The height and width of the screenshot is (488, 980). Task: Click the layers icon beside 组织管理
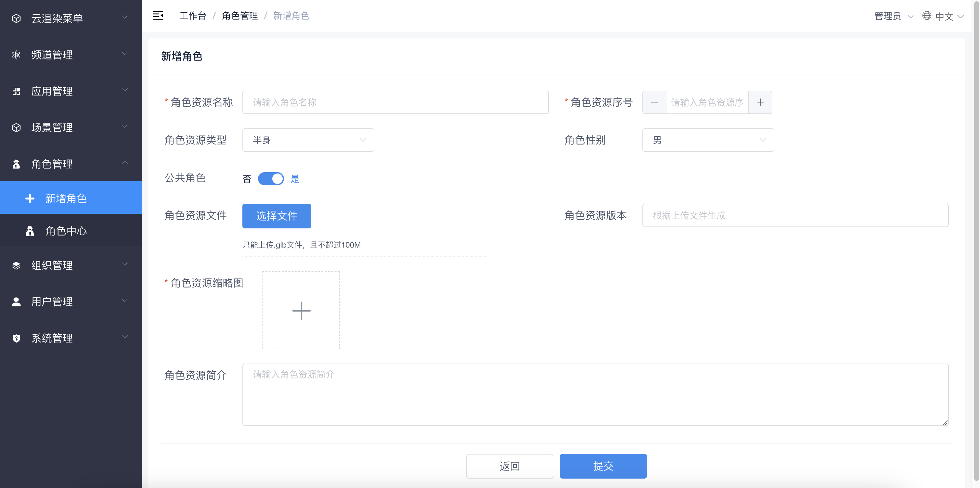16,265
